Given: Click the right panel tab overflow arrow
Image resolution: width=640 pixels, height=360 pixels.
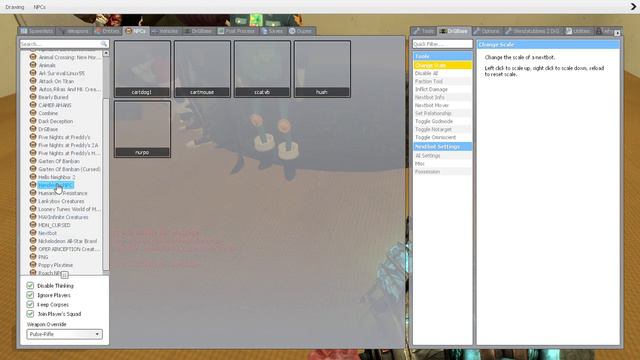Looking at the screenshot, I should [617, 33].
